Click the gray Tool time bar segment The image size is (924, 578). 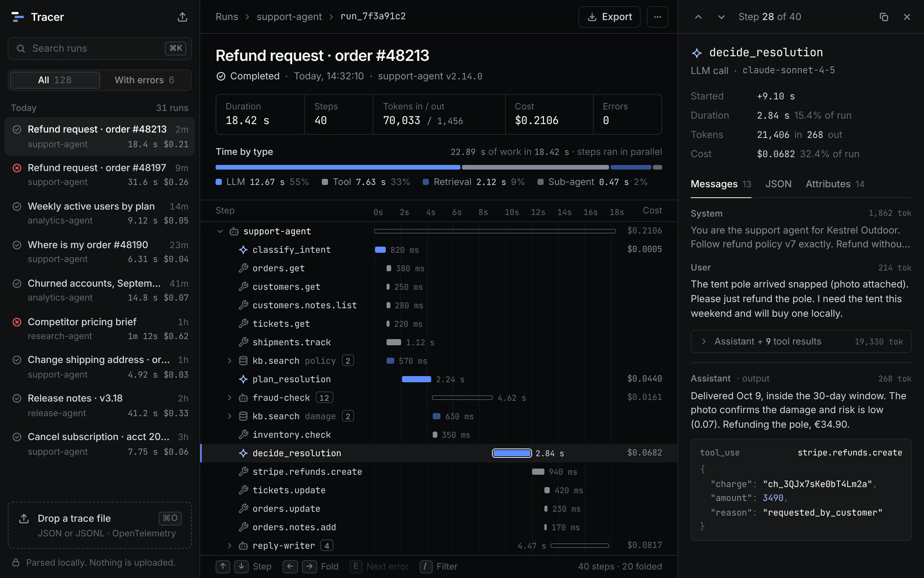click(535, 167)
